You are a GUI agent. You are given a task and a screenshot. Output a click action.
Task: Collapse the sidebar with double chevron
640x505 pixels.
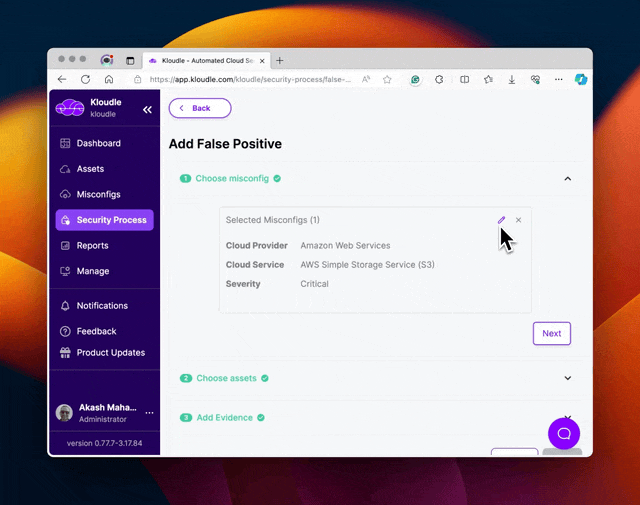click(147, 109)
